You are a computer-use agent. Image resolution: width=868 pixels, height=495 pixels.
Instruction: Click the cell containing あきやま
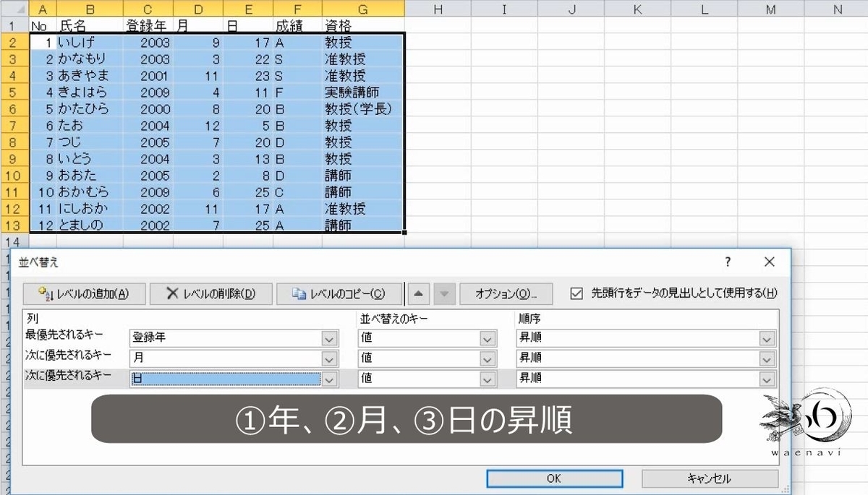point(89,75)
